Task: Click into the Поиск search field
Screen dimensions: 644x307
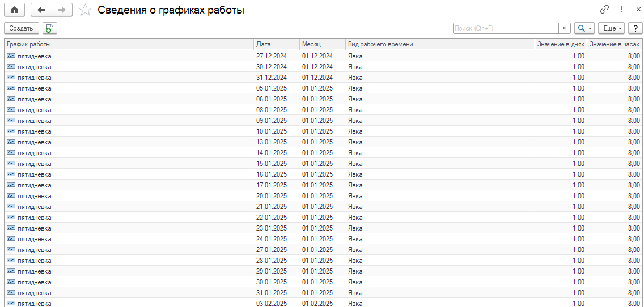Action: tap(506, 28)
